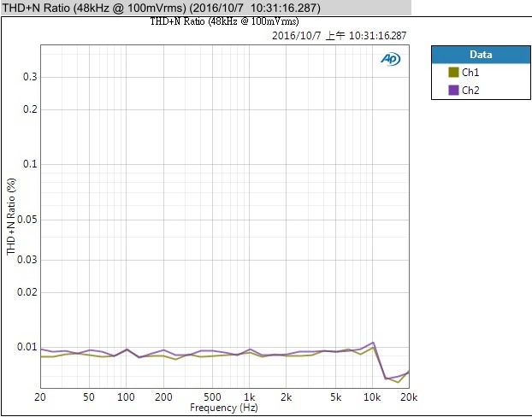Click the 500 x-axis tick label
Screen dimensions: 532x417
point(212,396)
